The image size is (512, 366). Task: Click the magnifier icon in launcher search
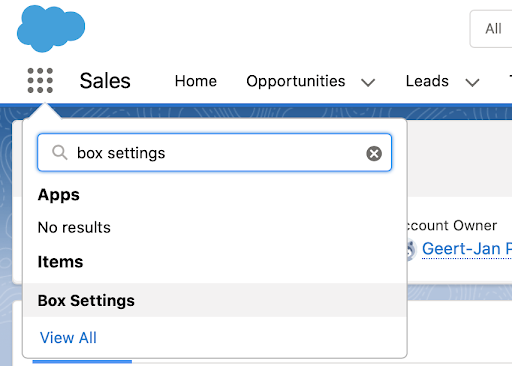(x=60, y=153)
